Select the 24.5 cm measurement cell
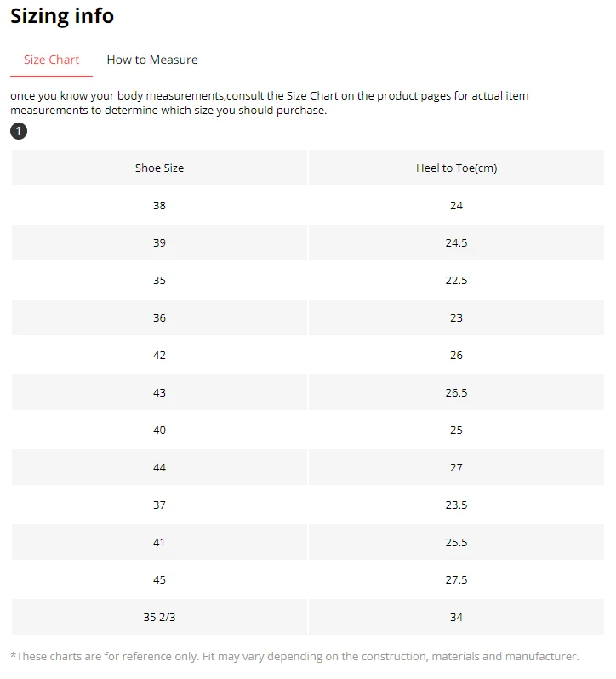This screenshot has width=616, height=679. 456,242
